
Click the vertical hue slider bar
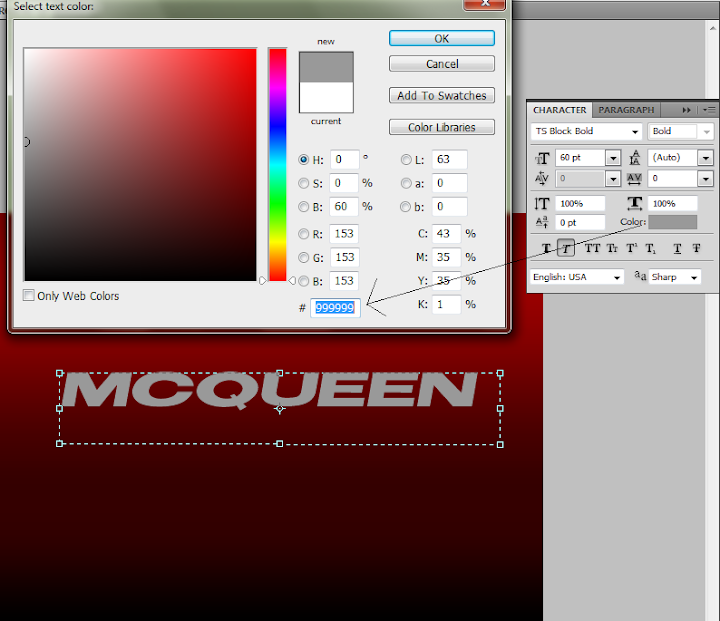278,164
